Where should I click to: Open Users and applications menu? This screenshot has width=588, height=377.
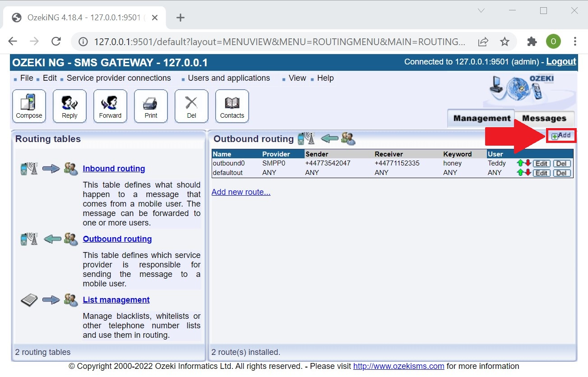point(229,78)
